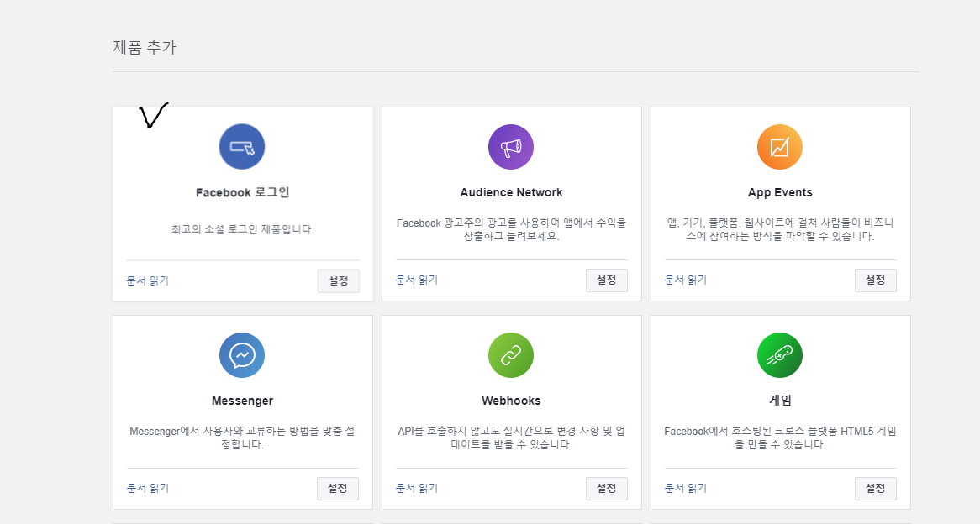The height and width of the screenshot is (524, 980).
Task: Click 설정 button on App Events card
Action: tap(875, 280)
